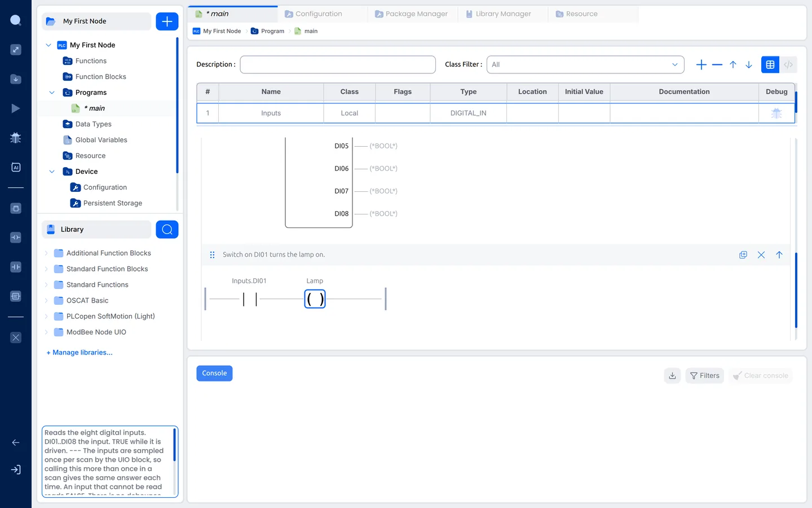Move variable down with arrow icon

tap(749, 65)
